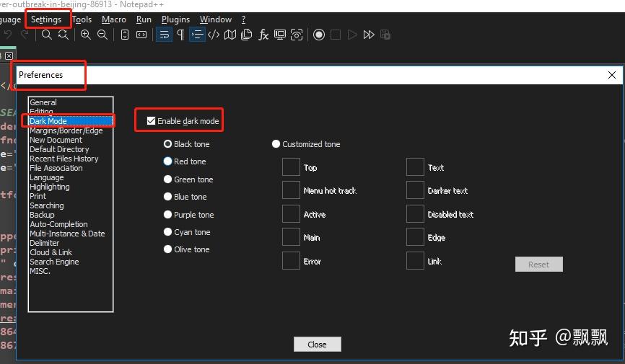Viewport: 625px width, 364px height.
Task: Open Folder as Workspace monitor icon
Action: [280, 35]
